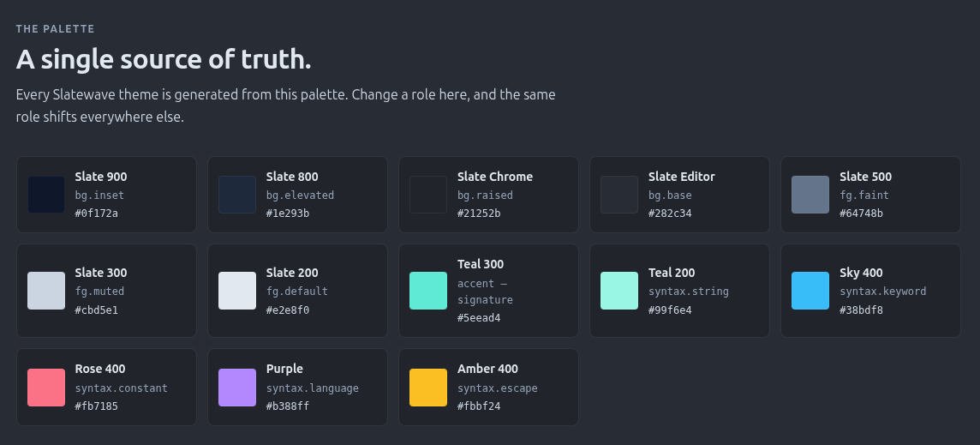The width and height of the screenshot is (980, 445).
Task: Select the hex value #1e293b
Action: coord(288,213)
